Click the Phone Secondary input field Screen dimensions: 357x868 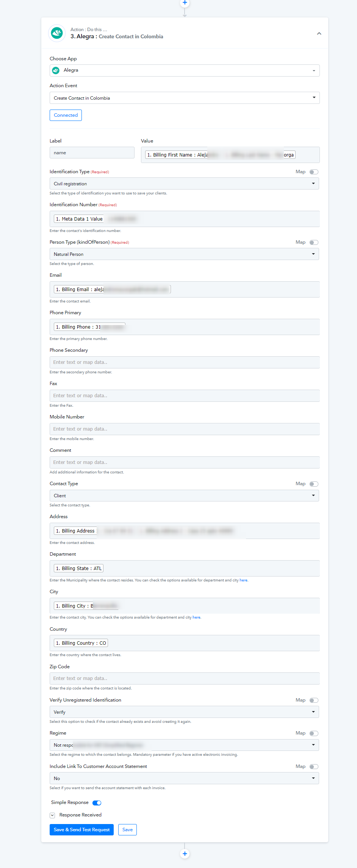pyautogui.click(x=185, y=362)
